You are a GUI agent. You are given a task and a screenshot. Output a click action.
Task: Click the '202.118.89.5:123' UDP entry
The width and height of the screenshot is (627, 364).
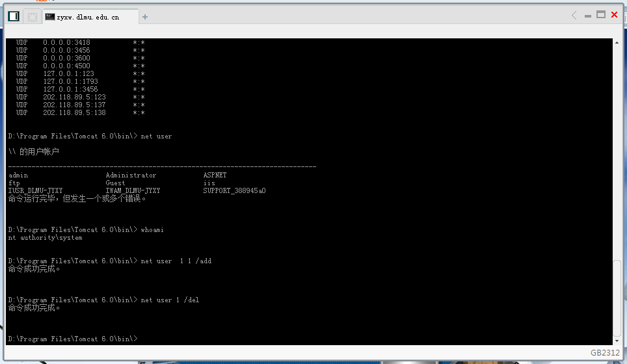click(74, 97)
